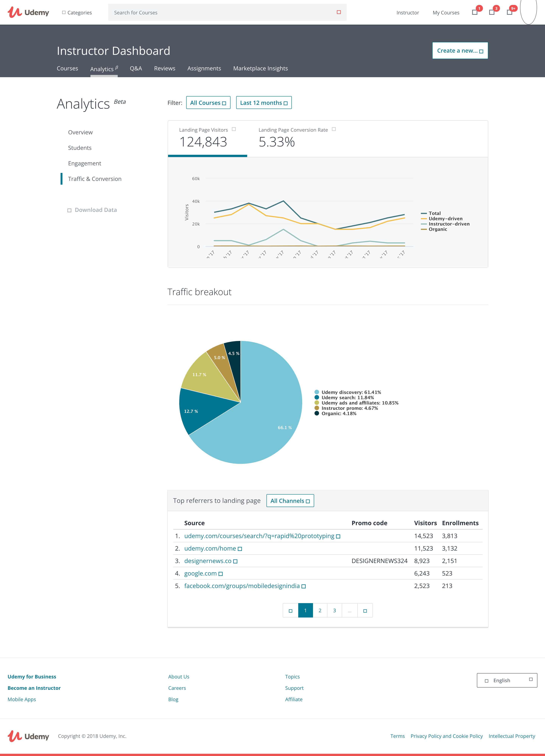
Task: Open the All Courses filter dropdown
Action: coord(208,103)
